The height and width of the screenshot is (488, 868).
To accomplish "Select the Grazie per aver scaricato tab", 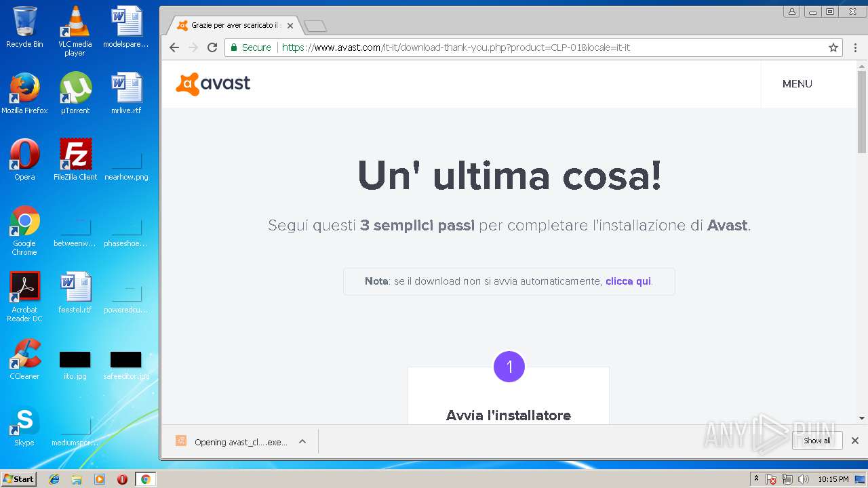I will pyautogui.click(x=234, y=26).
